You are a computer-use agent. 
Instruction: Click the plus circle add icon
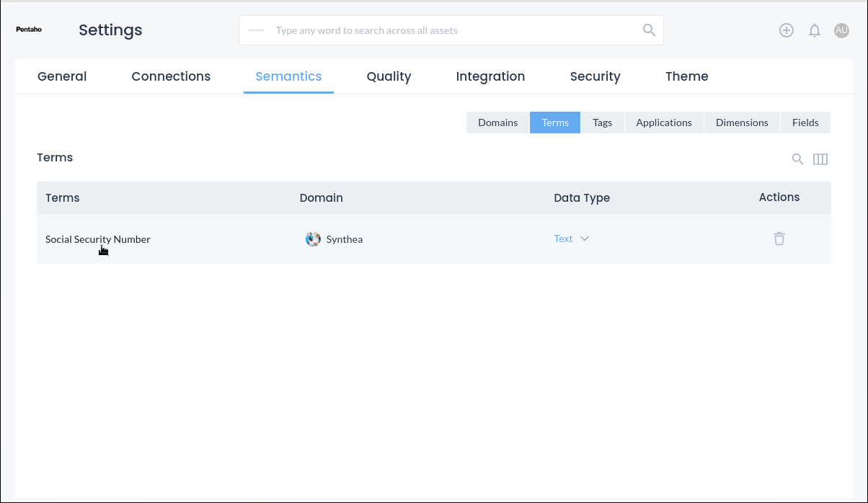(787, 30)
